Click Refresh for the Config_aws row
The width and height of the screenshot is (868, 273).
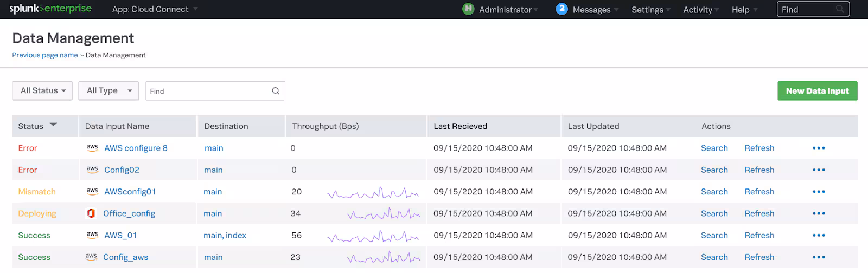tap(759, 257)
